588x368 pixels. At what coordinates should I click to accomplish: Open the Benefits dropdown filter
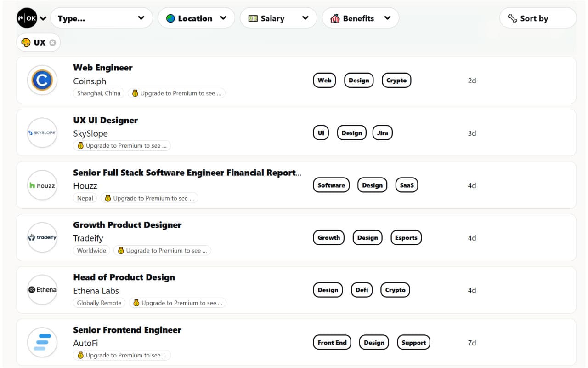(x=360, y=18)
